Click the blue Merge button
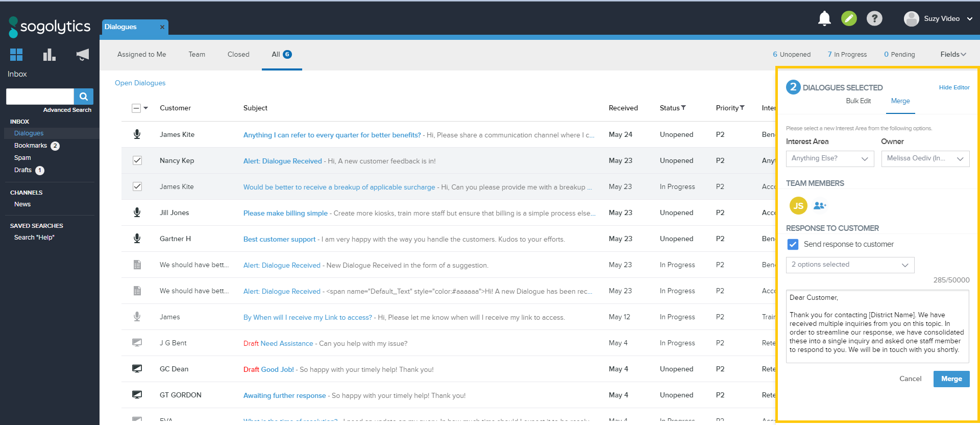 click(x=951, y=379)
